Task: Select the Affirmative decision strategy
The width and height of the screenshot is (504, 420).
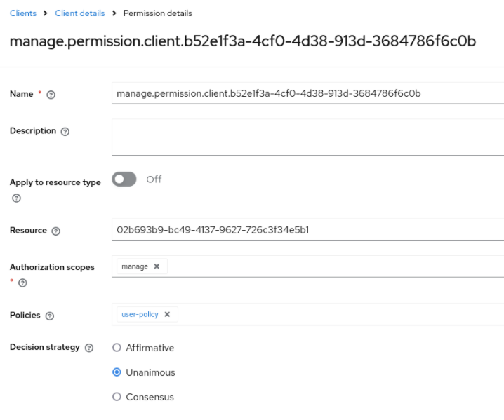Action: 117,348
